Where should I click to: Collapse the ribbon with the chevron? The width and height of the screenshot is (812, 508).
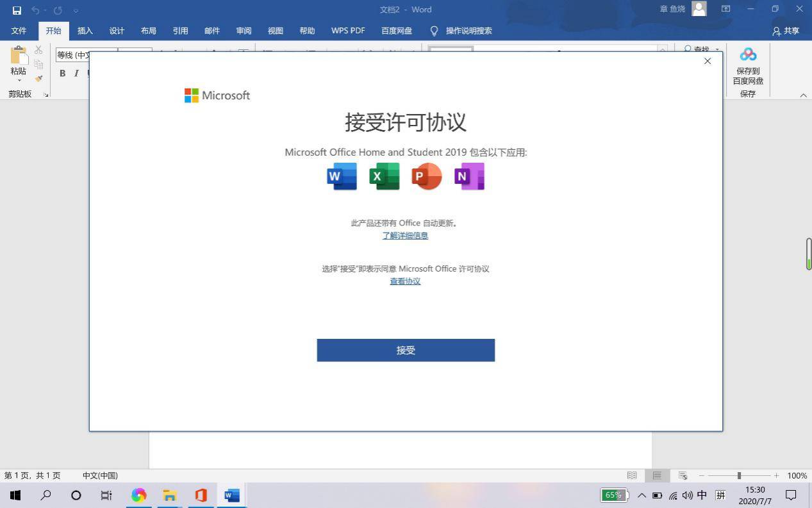803,95
